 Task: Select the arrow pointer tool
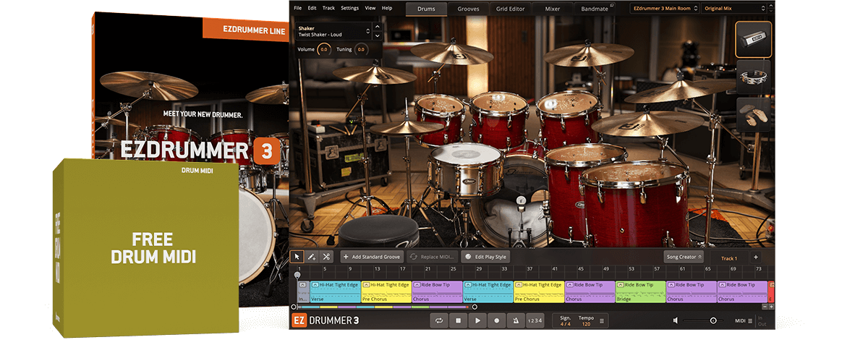point(297,257)
